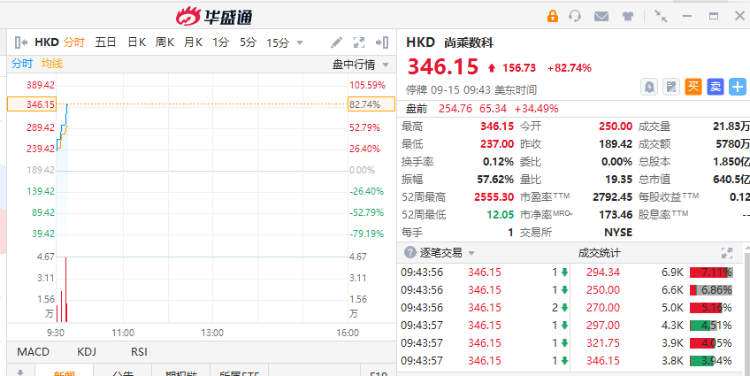The image size is (750, 376).
Task: Click the 52周最低 value 12.05
Action: (x=500, y=215)
